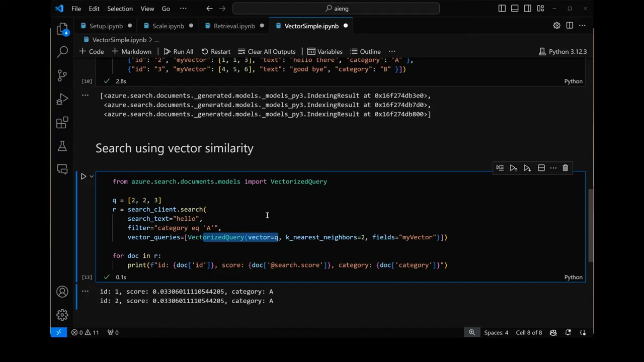The image size is (644, 362).
Task: Open the Edit menu
Action: [x=94, y=9]
